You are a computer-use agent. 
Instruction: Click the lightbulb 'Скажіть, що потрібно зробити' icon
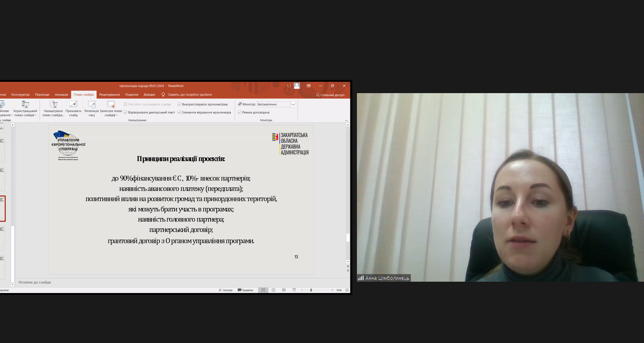(163, 95)
